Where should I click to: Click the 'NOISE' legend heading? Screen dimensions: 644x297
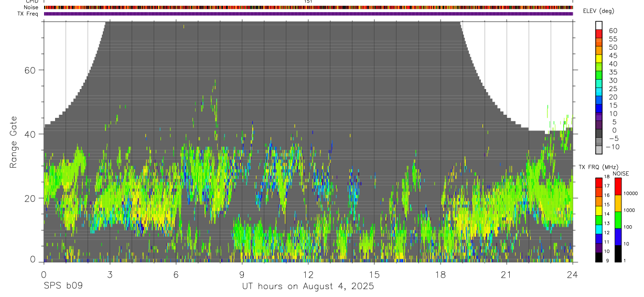620,173
